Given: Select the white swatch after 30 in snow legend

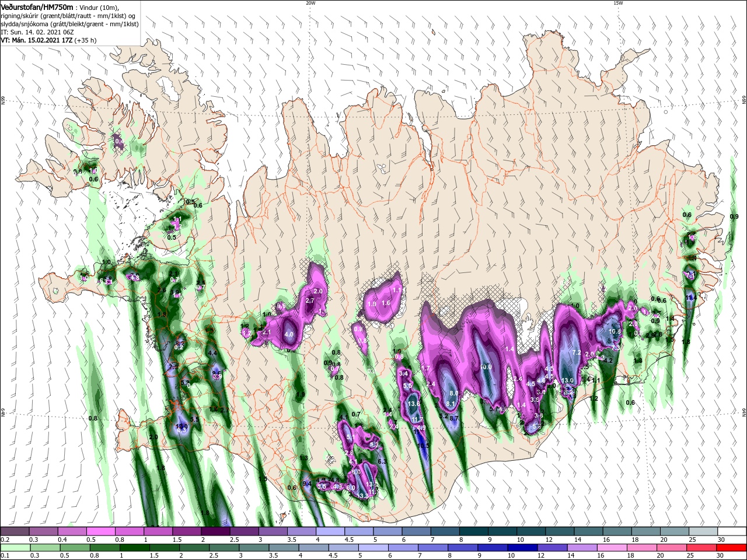Looking at the screenshot, I should [732, 531].
